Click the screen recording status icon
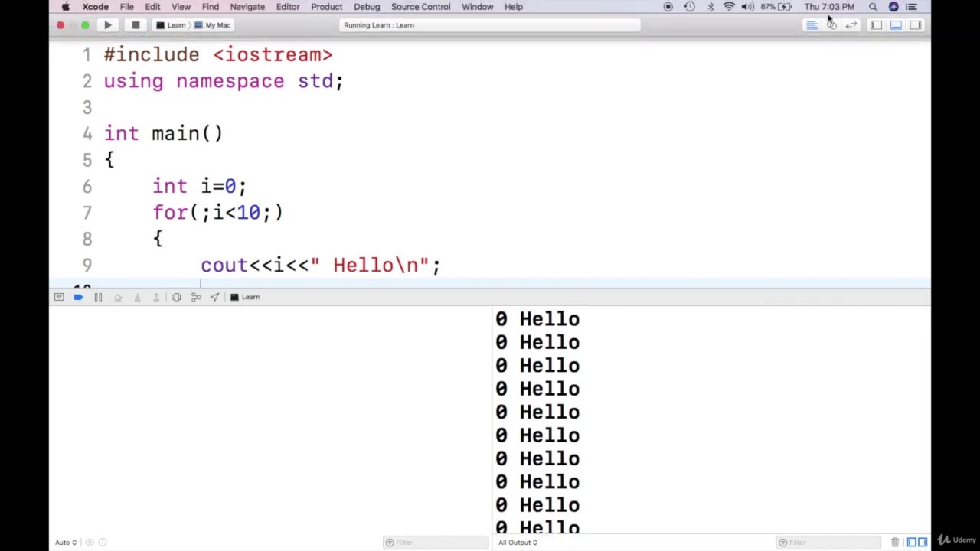Screen dimensions: 980x551 [668, 7]
